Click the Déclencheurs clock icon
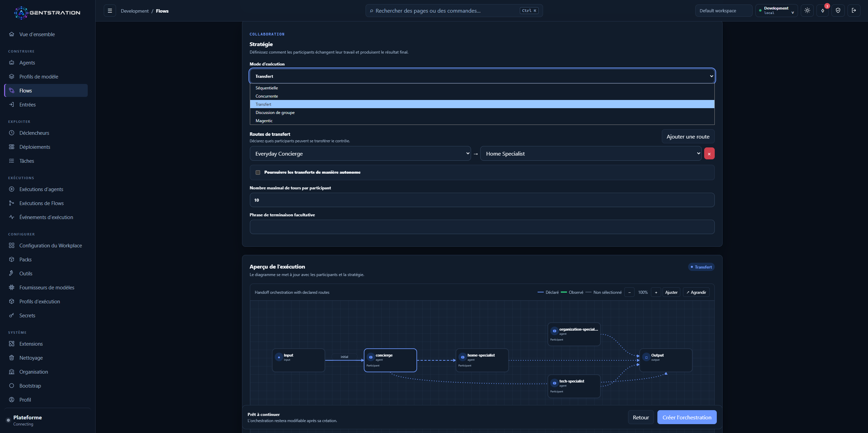 12,133
